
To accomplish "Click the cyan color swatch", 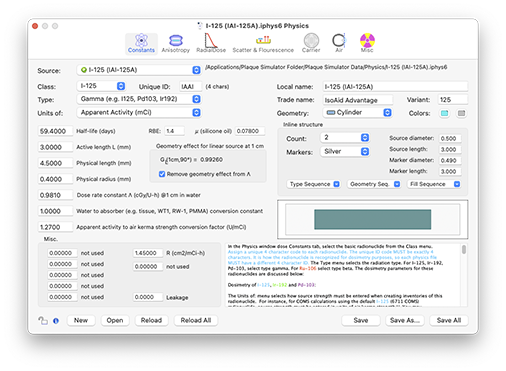I will tap(444, 113).
